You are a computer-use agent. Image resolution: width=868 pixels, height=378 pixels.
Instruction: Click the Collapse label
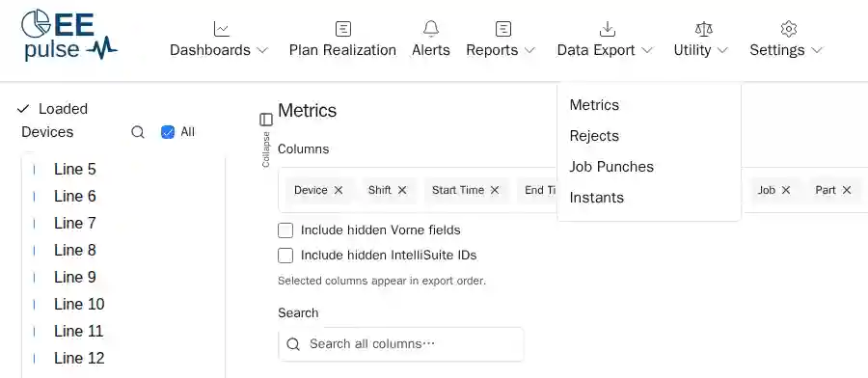coord(266,149)
